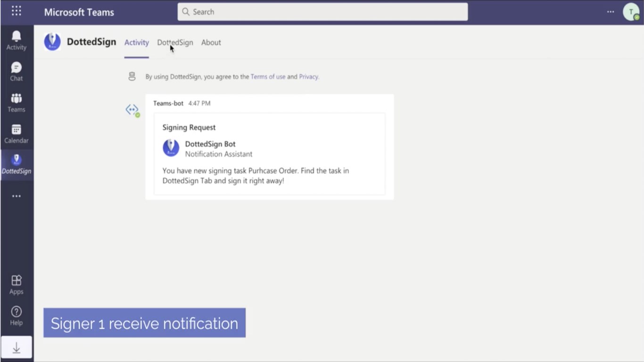The image size is (644, 362).
Task: Open Help in the left sidebar
Action: click(x=17, y=316)
